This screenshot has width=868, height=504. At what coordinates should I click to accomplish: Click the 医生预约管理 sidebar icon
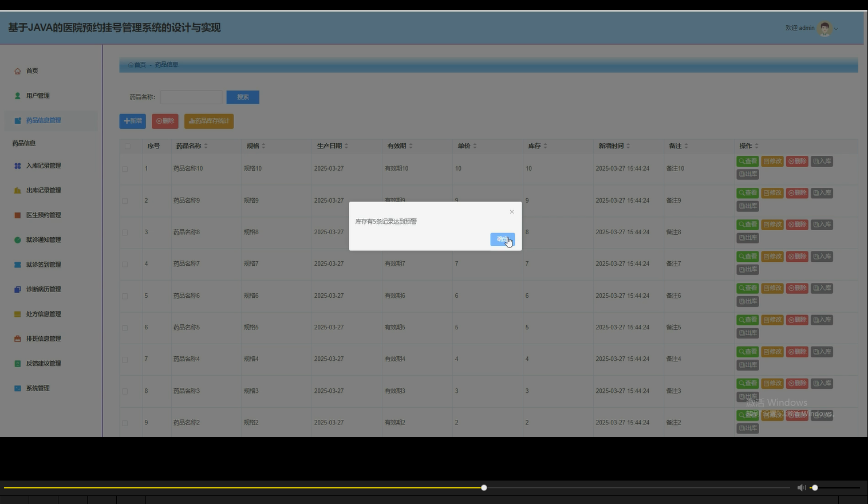[x=18, y=215]
